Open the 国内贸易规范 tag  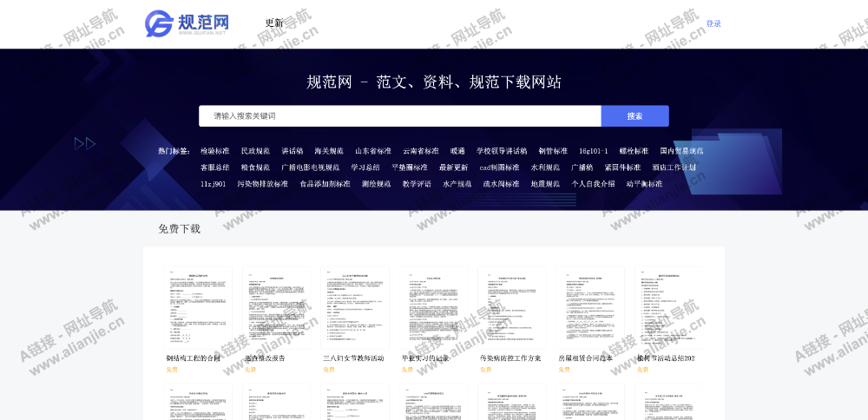tap(682, 150)
